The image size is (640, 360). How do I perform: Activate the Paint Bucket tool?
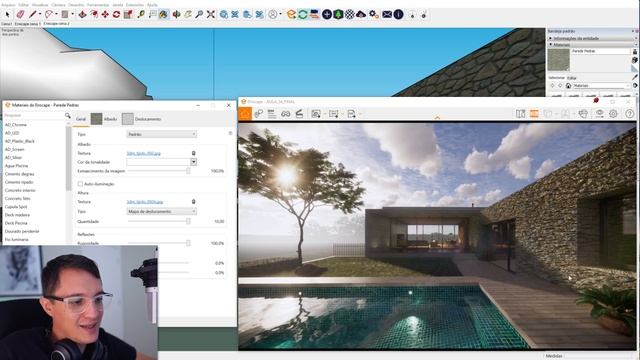[x=163, y=15]
